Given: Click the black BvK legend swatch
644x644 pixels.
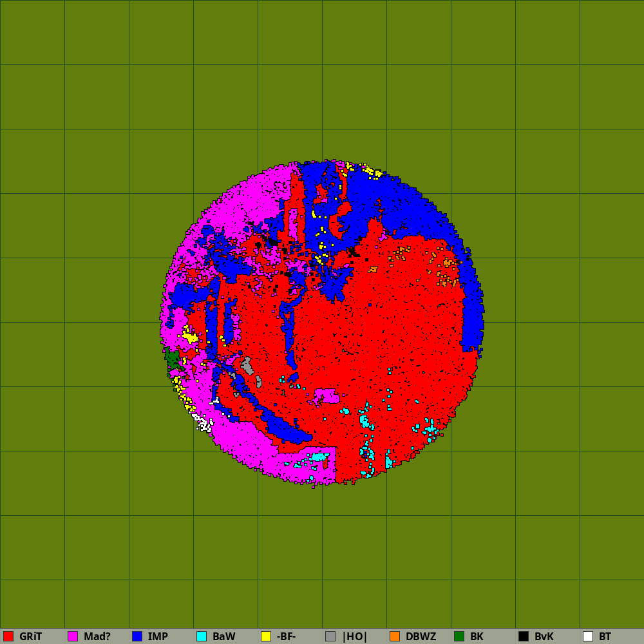Looking at the screenshot, I should click(x=524, y=636).
